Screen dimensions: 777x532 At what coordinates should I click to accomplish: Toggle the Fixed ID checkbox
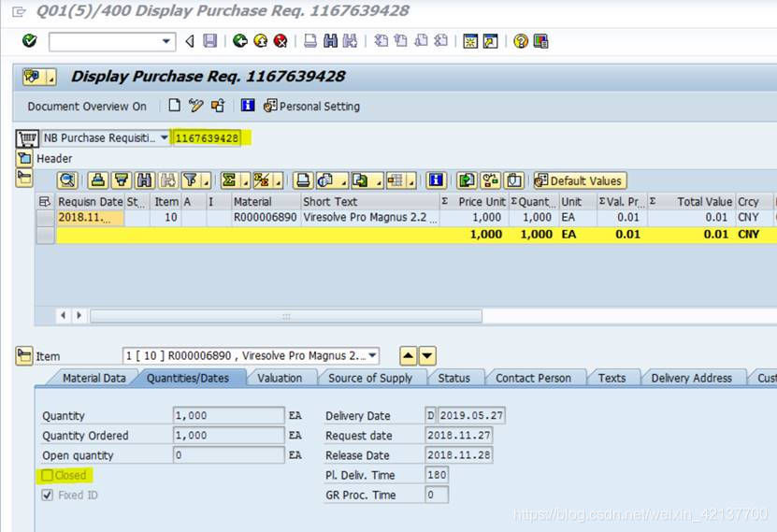[x=47, y=495]
